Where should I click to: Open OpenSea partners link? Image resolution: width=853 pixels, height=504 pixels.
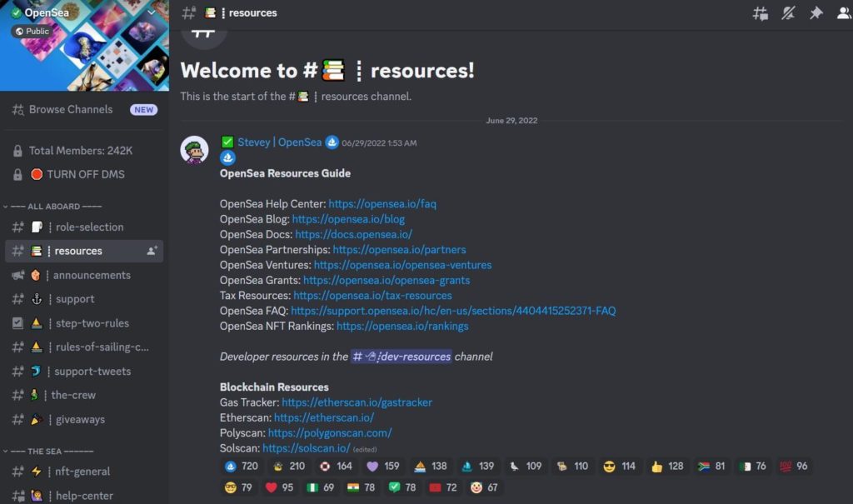click(x=399, y=249)
